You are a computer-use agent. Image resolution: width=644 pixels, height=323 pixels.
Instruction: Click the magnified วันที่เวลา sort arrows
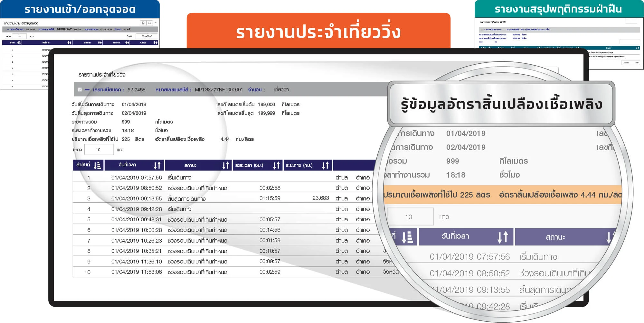coord(503,237)
